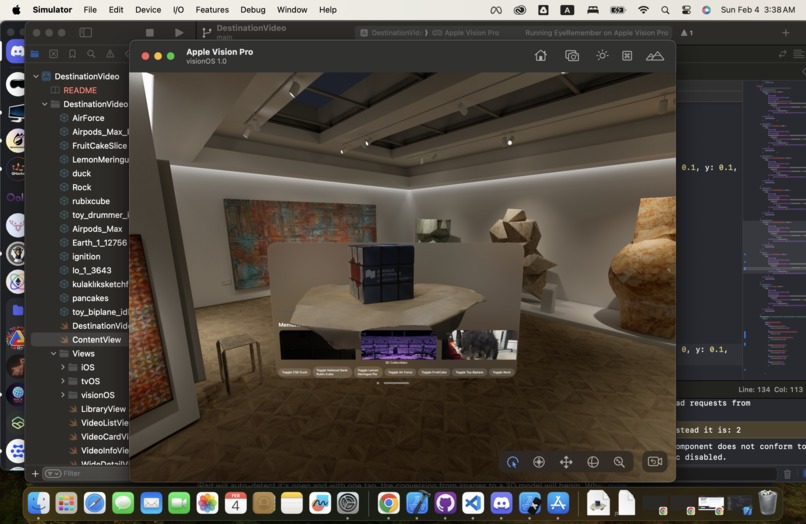Open the Device menu
806x524 pixels.
click(x=148, y=10)
